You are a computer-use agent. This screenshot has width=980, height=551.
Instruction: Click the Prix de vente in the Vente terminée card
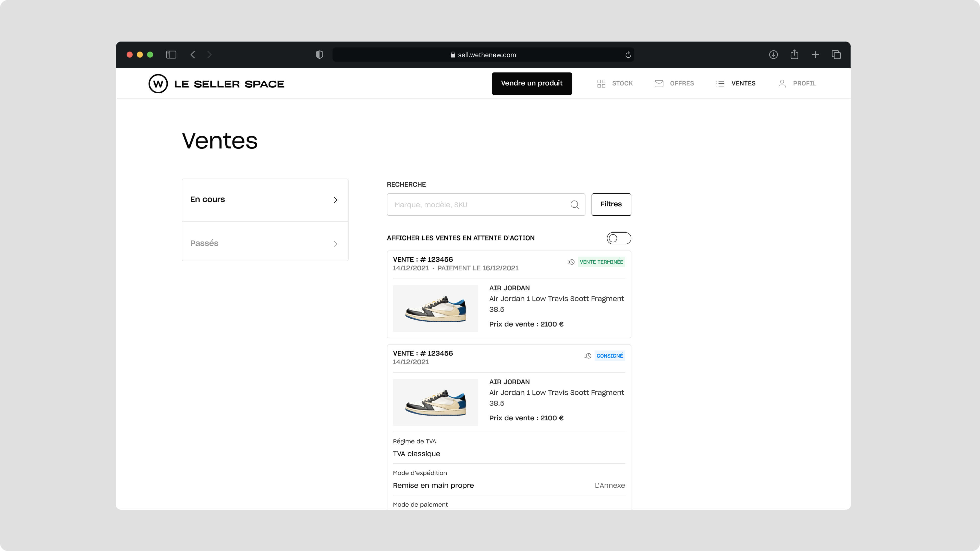(x=526, y=324)
